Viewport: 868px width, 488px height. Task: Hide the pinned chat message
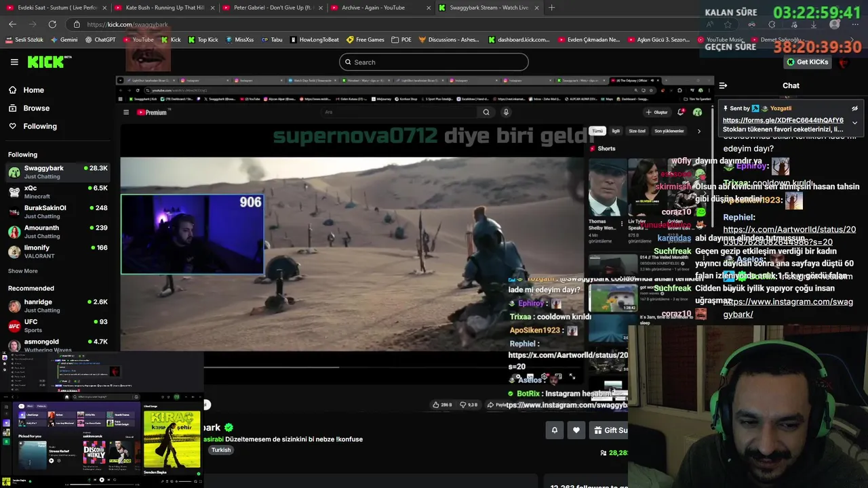pyautogui.click(x=854, y=108)
